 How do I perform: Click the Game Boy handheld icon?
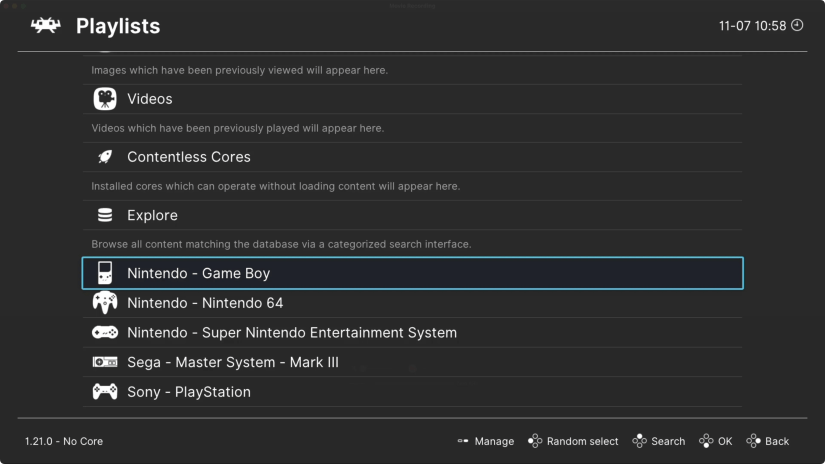point(105,273)
